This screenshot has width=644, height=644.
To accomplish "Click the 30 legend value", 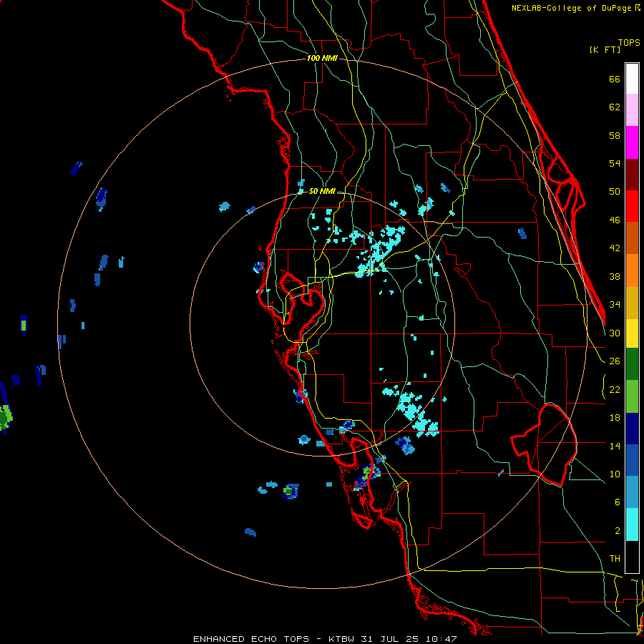I will point(615,333).
